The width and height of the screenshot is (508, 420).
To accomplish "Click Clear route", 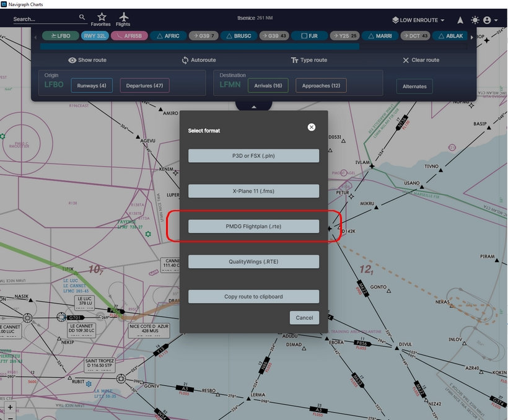I will pyautogui.click(x=421, y=60).
